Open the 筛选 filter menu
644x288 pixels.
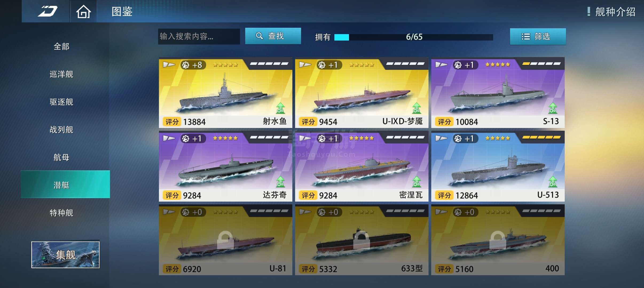(538, 37)
